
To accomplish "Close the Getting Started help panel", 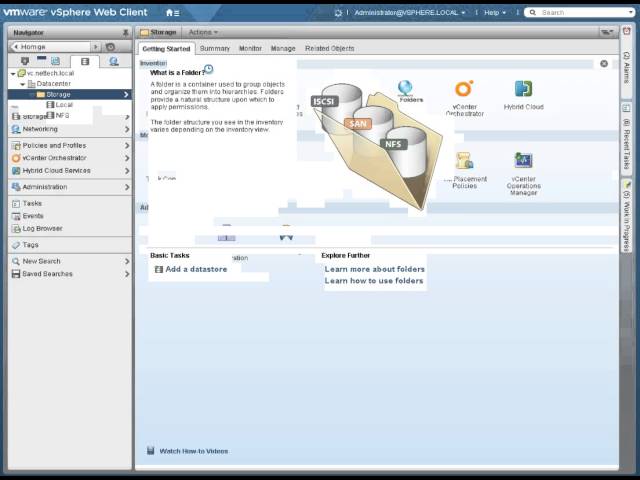I will tap(604, 64).
